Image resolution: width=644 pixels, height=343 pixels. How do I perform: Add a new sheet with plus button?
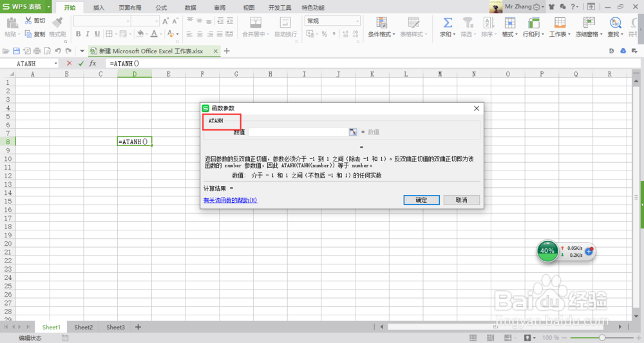pyautogui.click(x=138, y=327)
